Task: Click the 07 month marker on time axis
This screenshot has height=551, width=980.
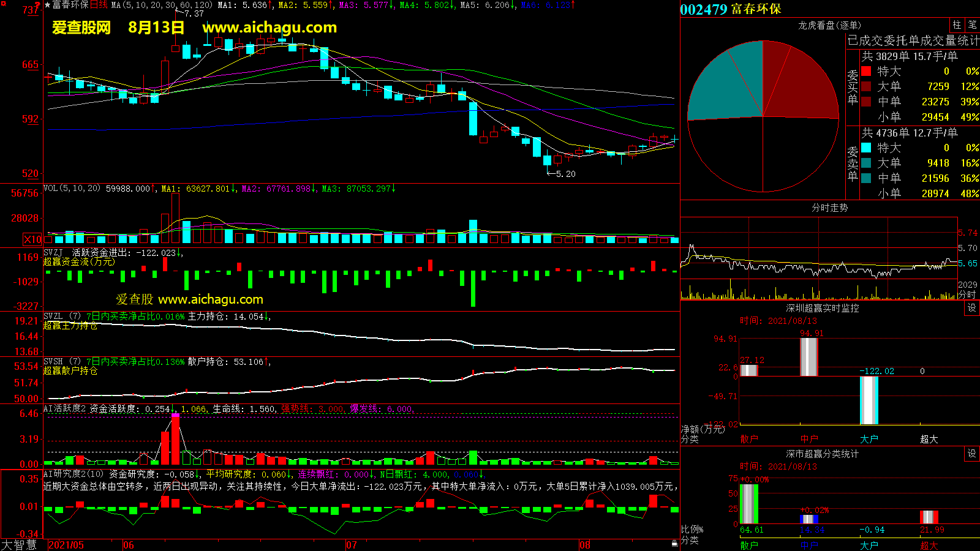Action: tap(351, 545)
